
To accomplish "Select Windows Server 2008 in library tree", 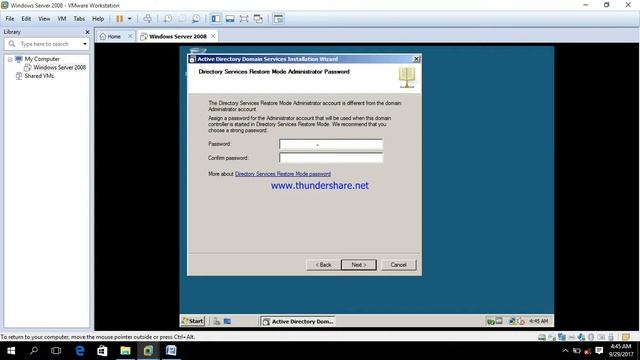I will 60,67.
